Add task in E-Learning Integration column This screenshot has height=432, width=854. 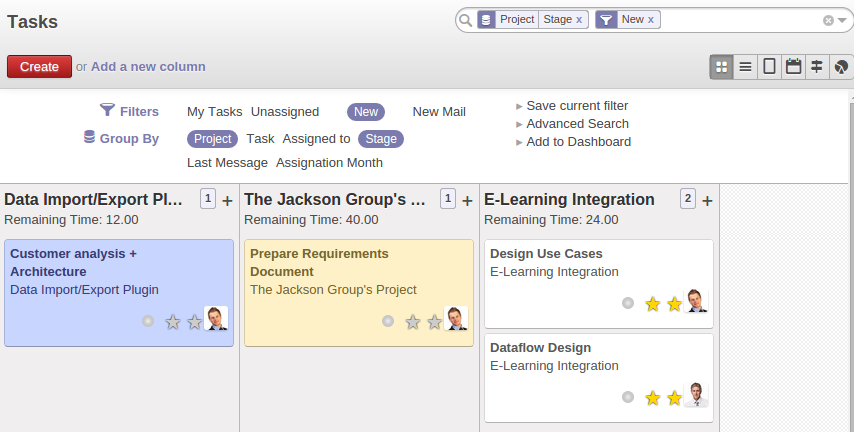pyautogui.click(x=707, y=200)
